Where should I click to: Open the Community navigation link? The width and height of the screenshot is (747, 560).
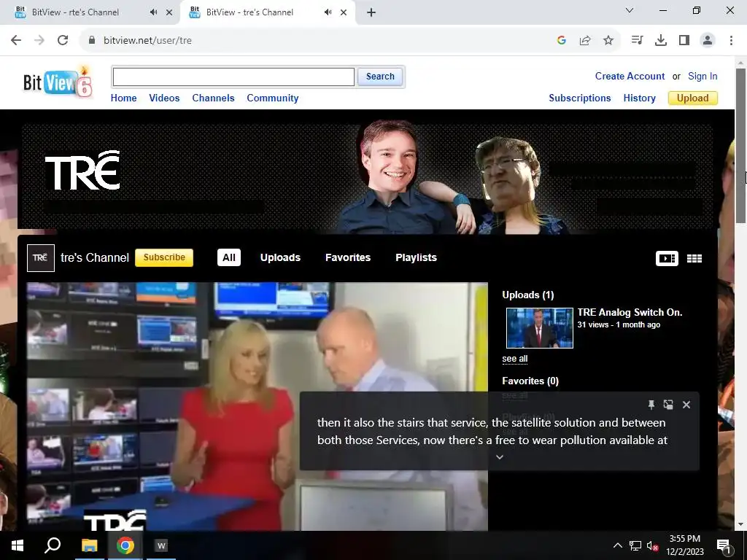273,98
